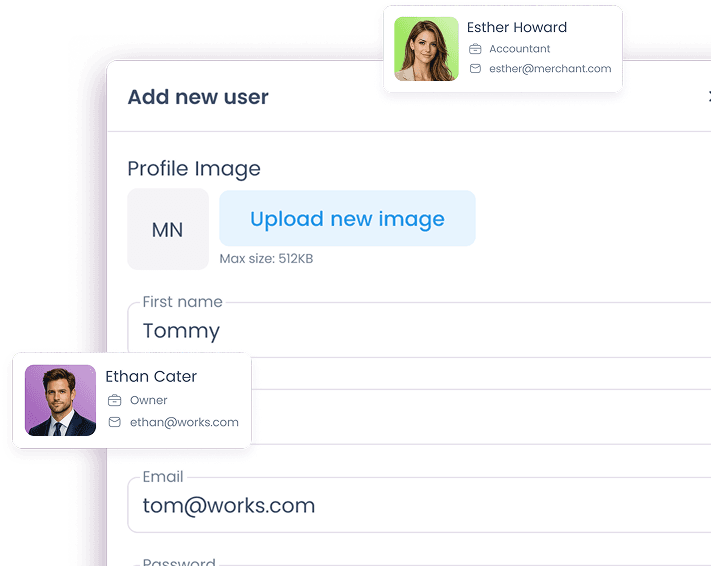
Task: Click the input field partly hidden behind Ethan Cater card
Action: (x=481, y=417)
